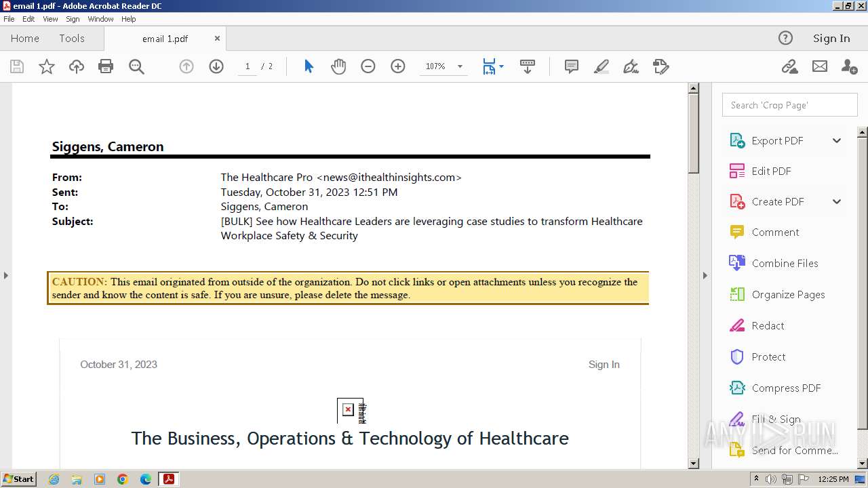The width and height of the screenshot is (868, 488).
Task: Open volume control in system tray
Action: click(x=771, y=479)
